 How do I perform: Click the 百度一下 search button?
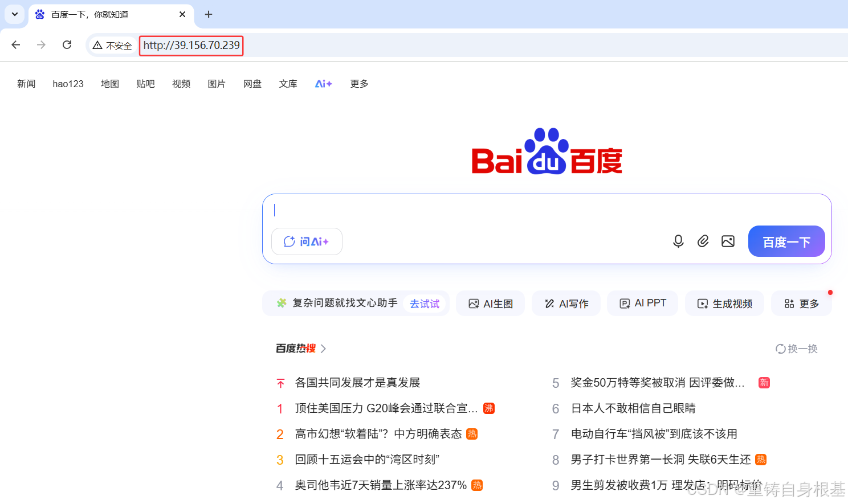pos(786,241)
